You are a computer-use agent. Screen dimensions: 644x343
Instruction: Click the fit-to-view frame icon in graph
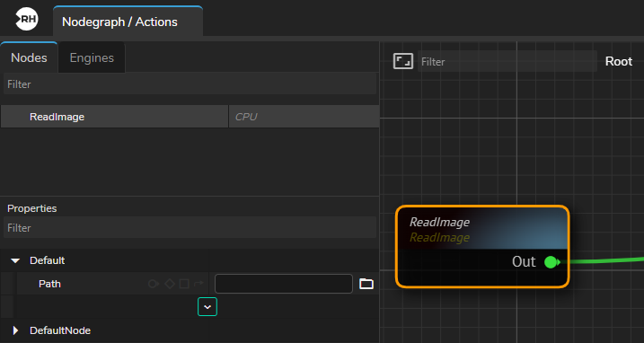click(x=403, y=61)
